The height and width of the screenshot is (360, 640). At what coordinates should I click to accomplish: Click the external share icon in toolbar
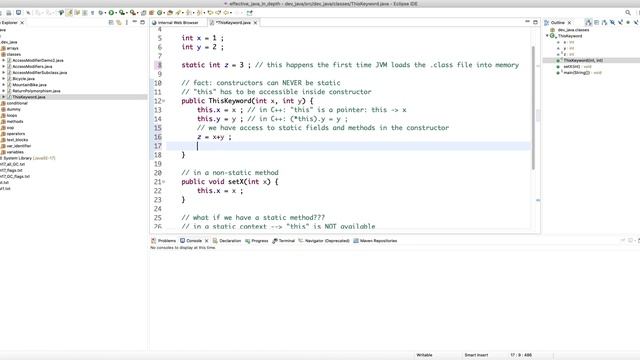[x=249, y=13]
